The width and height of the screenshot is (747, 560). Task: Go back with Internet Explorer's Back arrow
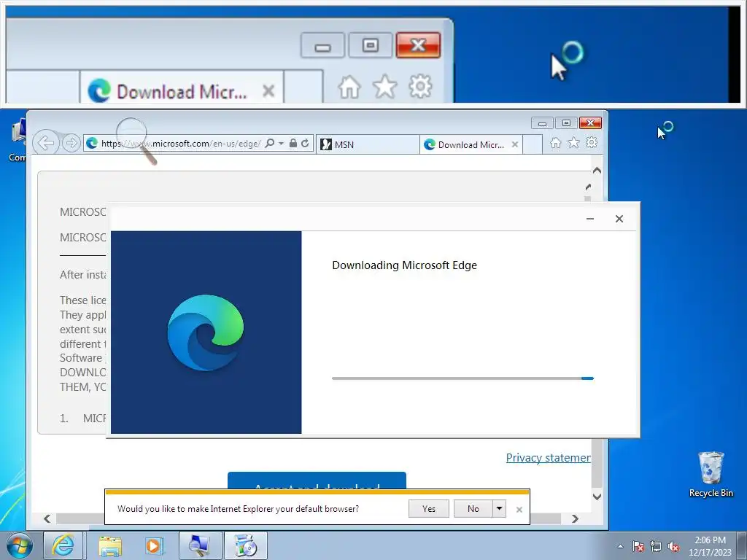[x=46, y=143]
